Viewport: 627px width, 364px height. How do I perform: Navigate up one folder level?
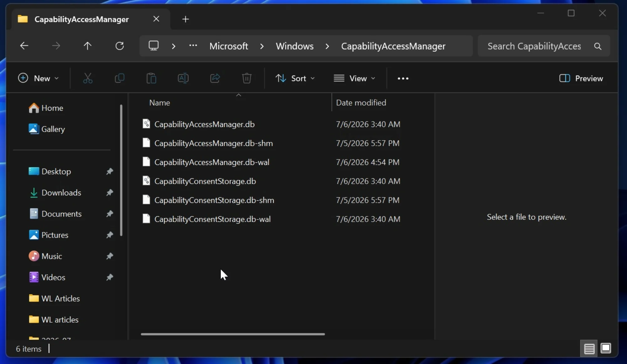87,46
